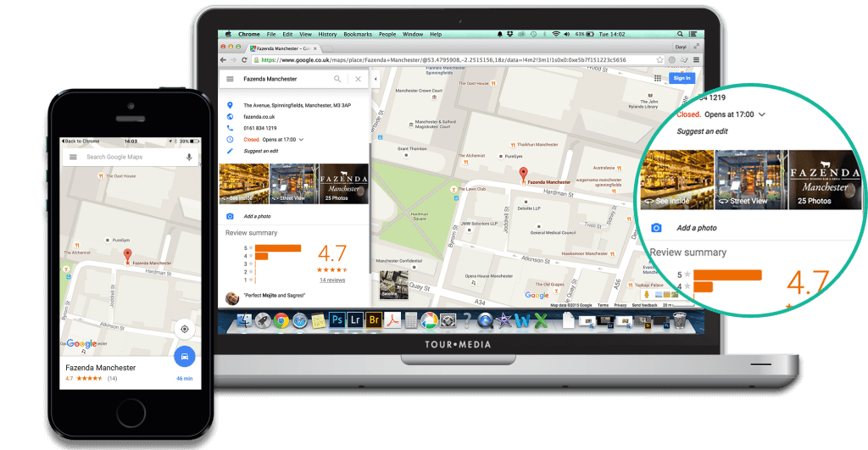Tap the microphone icon in phone search bar

coord(188,157)
